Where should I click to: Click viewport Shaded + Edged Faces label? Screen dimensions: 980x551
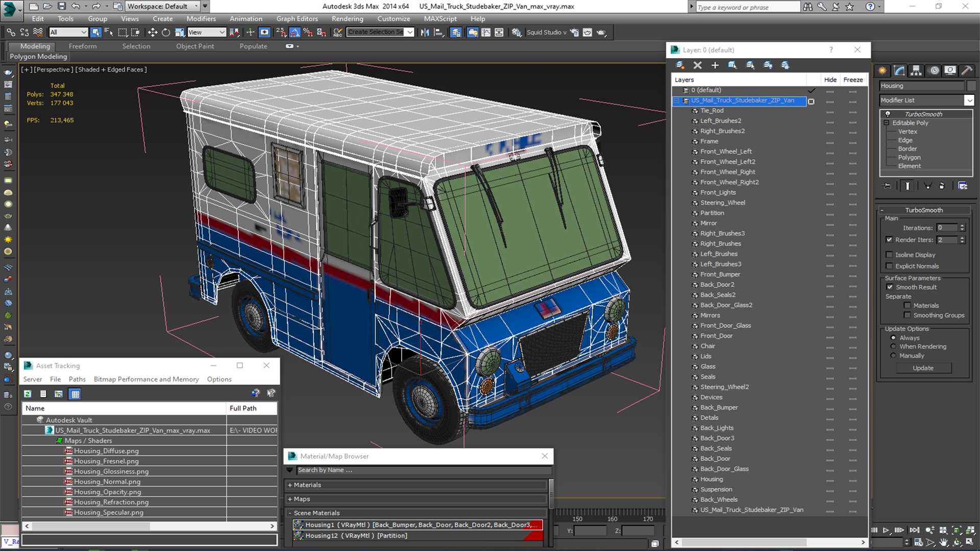click(x=111, y=69)
